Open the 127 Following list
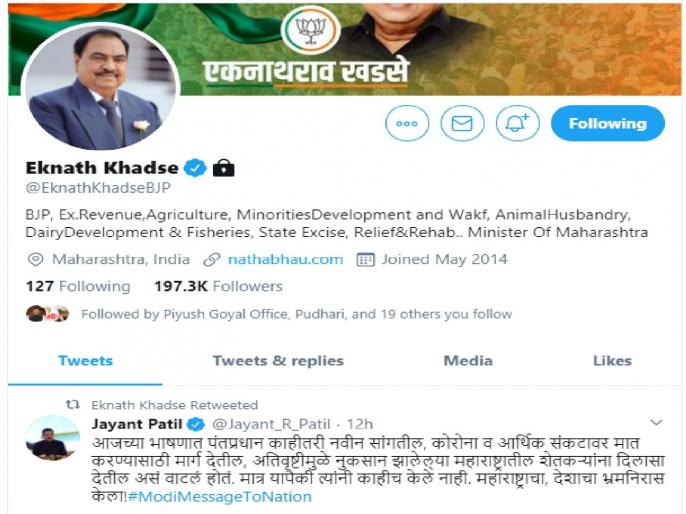The height and width of the screenshot is (514, 686). [78, 287]
